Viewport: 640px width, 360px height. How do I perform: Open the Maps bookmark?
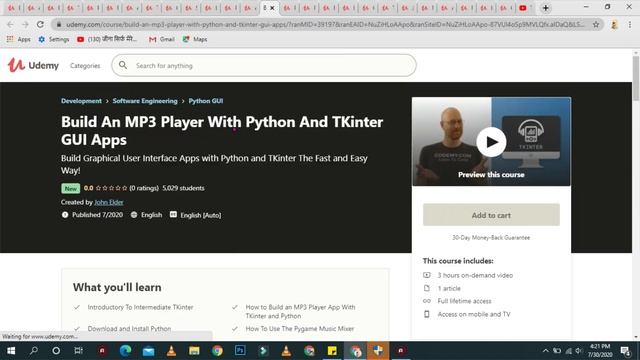pos(195,39)
